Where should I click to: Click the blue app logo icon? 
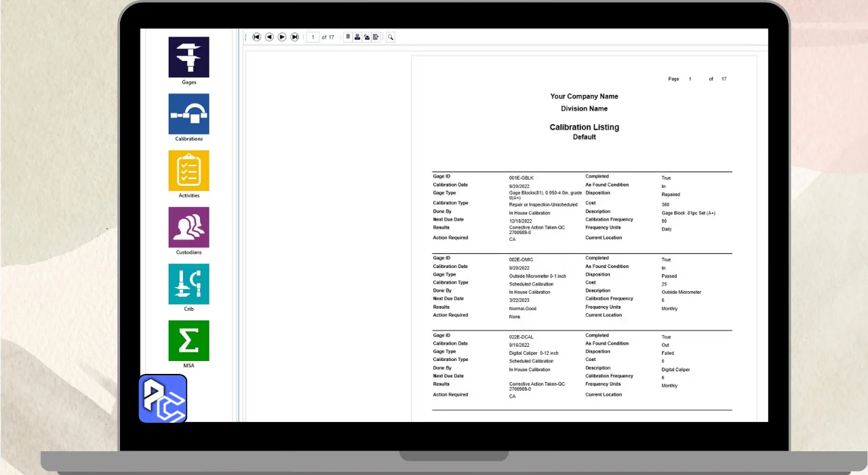(163, 399)
